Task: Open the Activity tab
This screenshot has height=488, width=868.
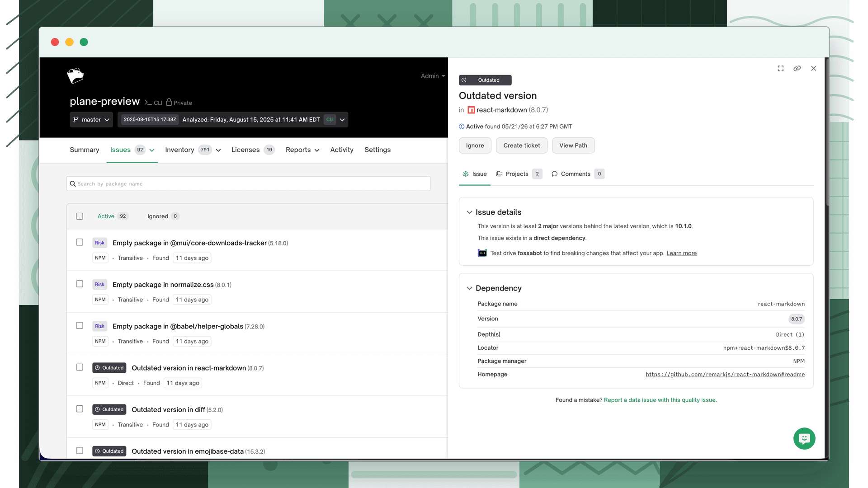Action: 342,150
